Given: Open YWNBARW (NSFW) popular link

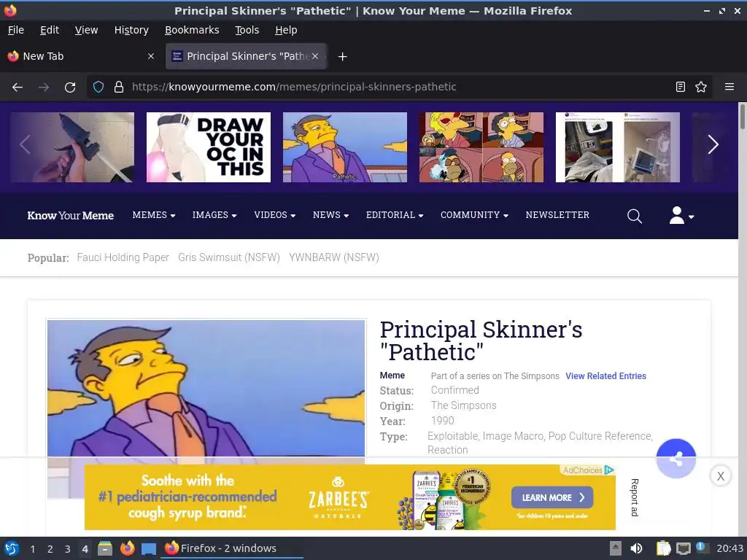Looking at the screenshot, I should point(334,257).
